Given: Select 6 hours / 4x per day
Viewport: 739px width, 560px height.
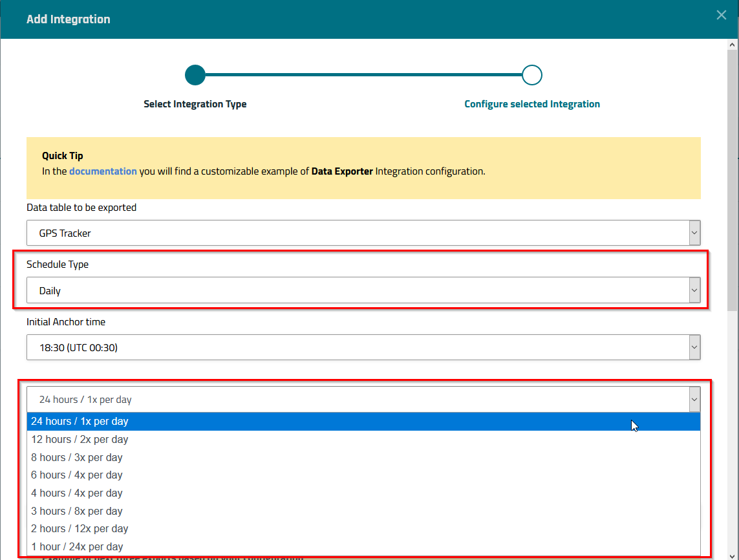Looking at the screenshot, I should click(77, 475).
